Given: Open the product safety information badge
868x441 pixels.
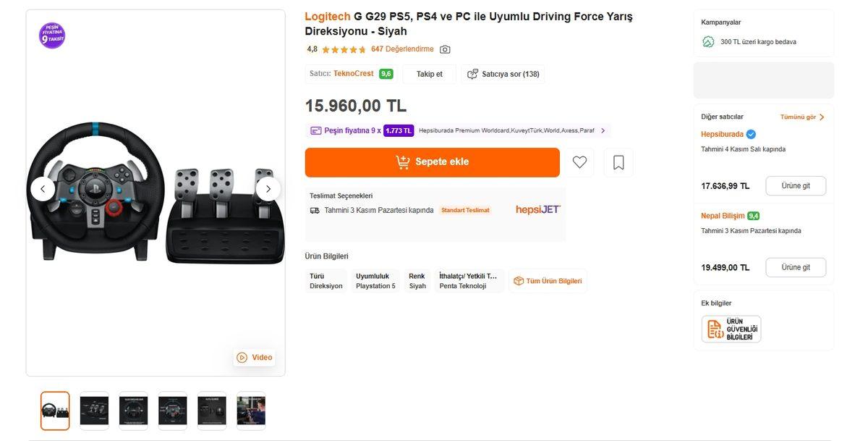Looking at the screenshot, I should pyautogui.click(x=731, y=329).
